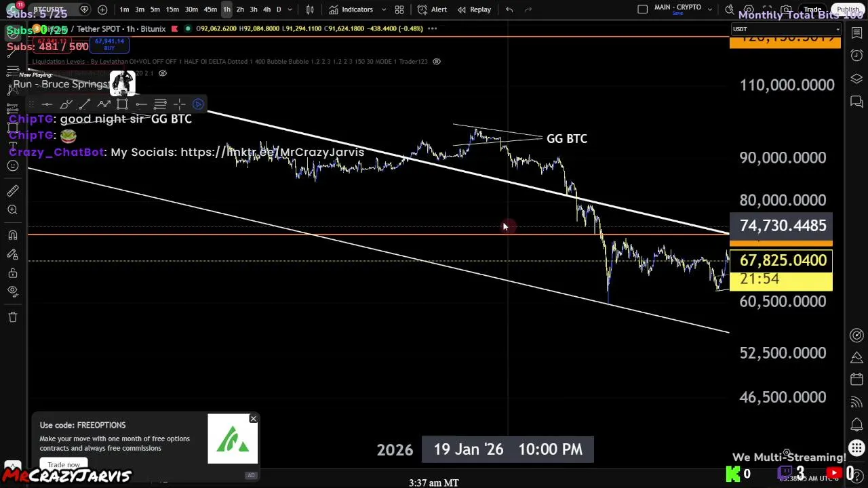This screenshot has height=488, width=868.
Task: Expand the layout manage dropdown arrow
Action: (710, 9)
